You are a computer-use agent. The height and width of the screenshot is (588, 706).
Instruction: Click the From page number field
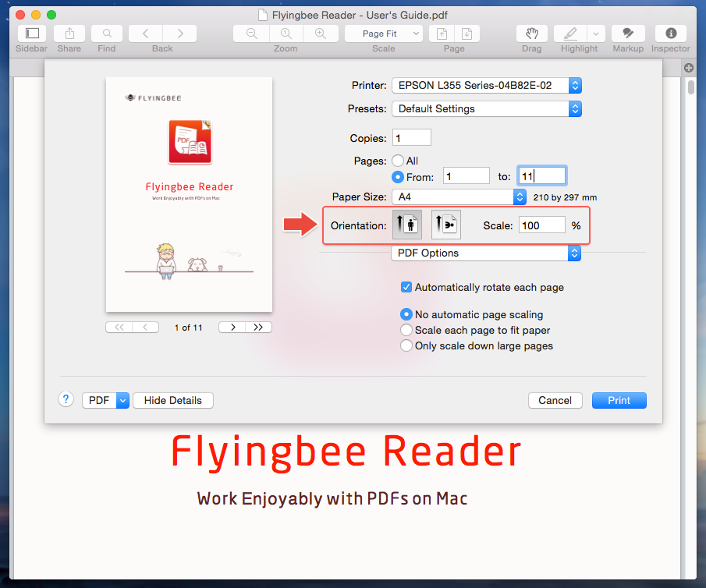(x=467, y=175)
